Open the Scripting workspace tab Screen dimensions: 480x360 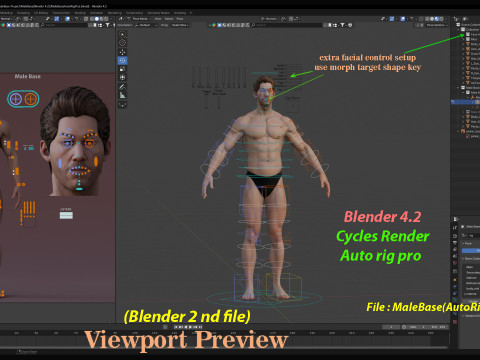(x=180, y=13)
